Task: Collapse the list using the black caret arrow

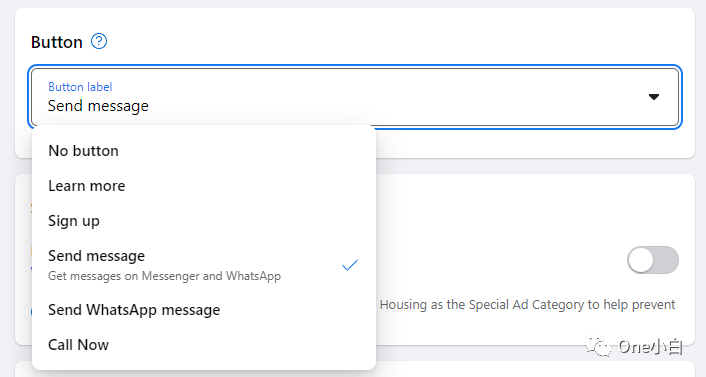Action: 654,97
